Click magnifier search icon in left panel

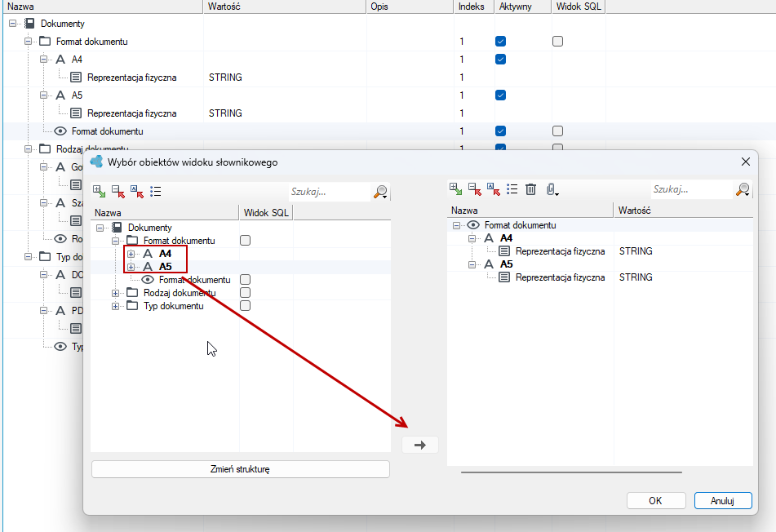(x=380, y=192)
